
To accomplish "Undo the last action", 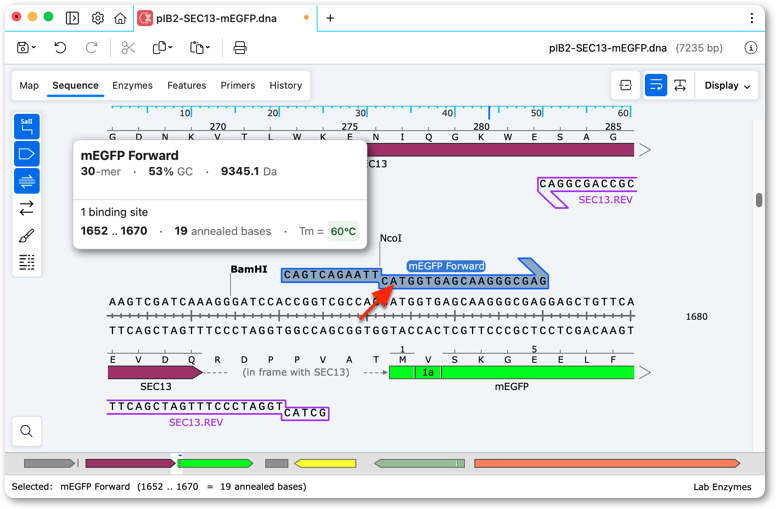I will point(60,48).
